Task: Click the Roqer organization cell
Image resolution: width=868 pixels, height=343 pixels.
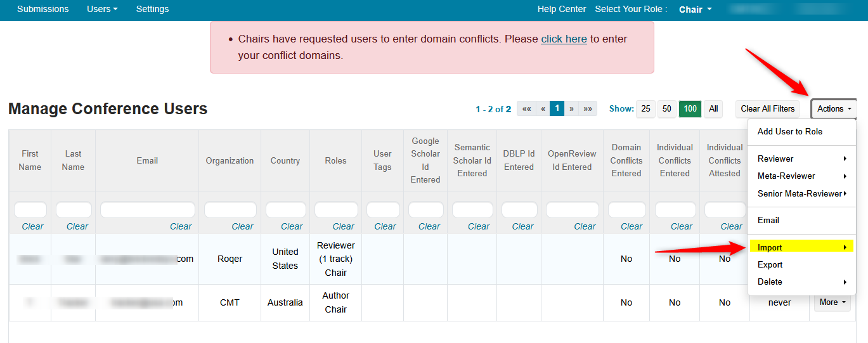Action: click(x=230, y=259)
